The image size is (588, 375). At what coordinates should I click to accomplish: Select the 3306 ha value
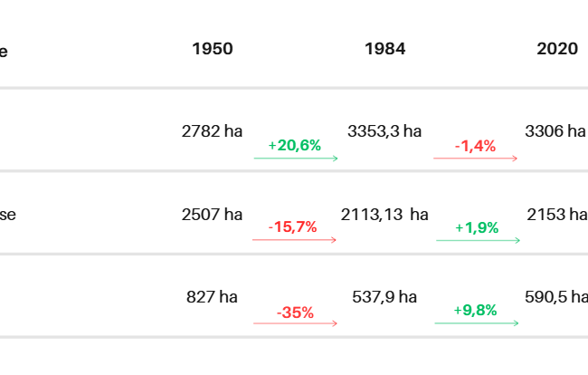point(555,130)
